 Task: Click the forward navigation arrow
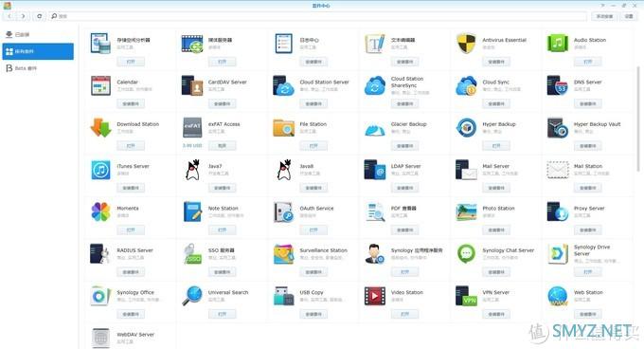click(23, 16)
